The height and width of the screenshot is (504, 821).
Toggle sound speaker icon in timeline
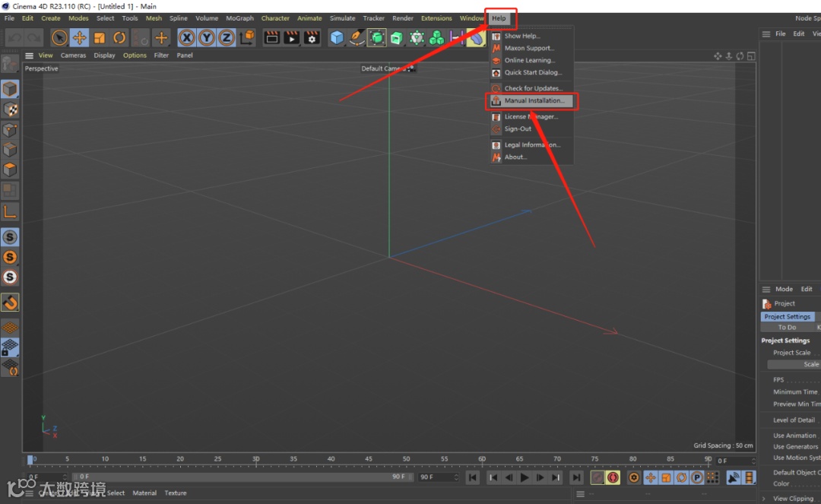click(734, 477)
